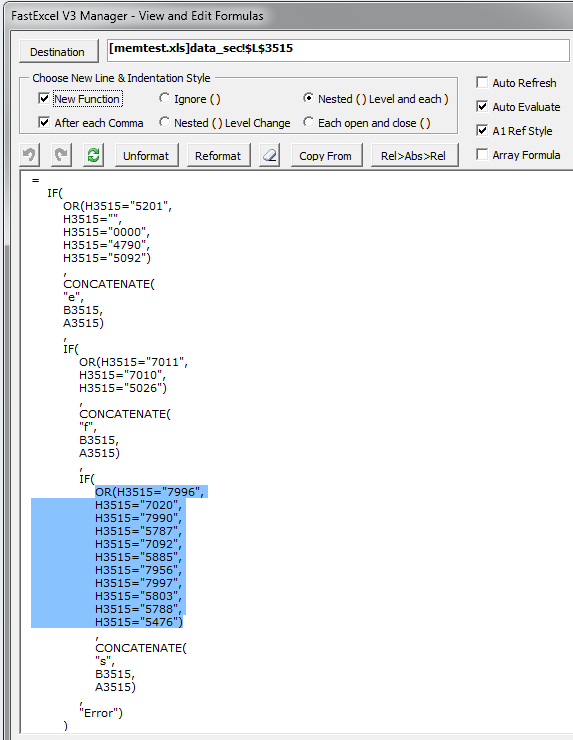Viewport: 573px width, 740px height.
Task: Select the Ignore ( ) radio option
Action: tap(164, 98)
